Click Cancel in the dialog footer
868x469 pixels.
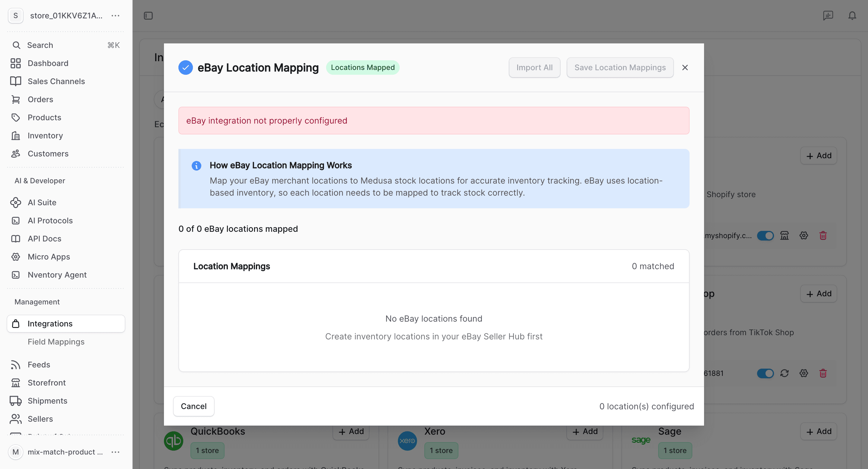(x=194, y=406)
